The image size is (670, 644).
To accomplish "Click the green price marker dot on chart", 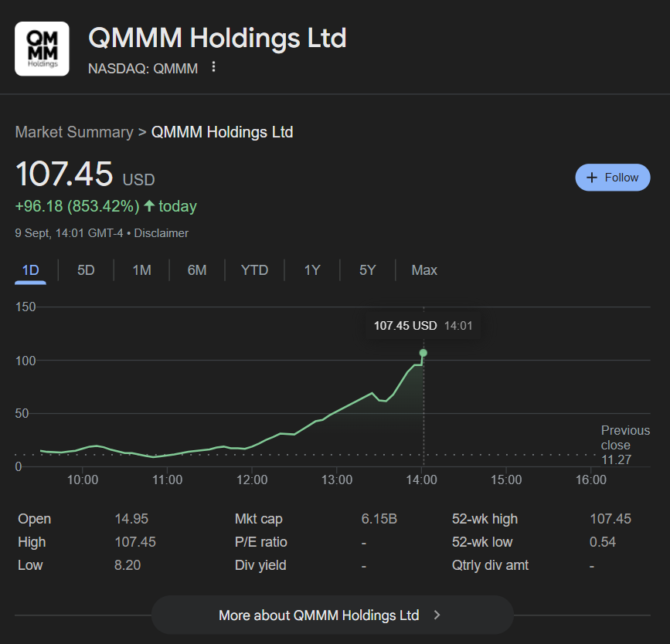I will 423,353.
